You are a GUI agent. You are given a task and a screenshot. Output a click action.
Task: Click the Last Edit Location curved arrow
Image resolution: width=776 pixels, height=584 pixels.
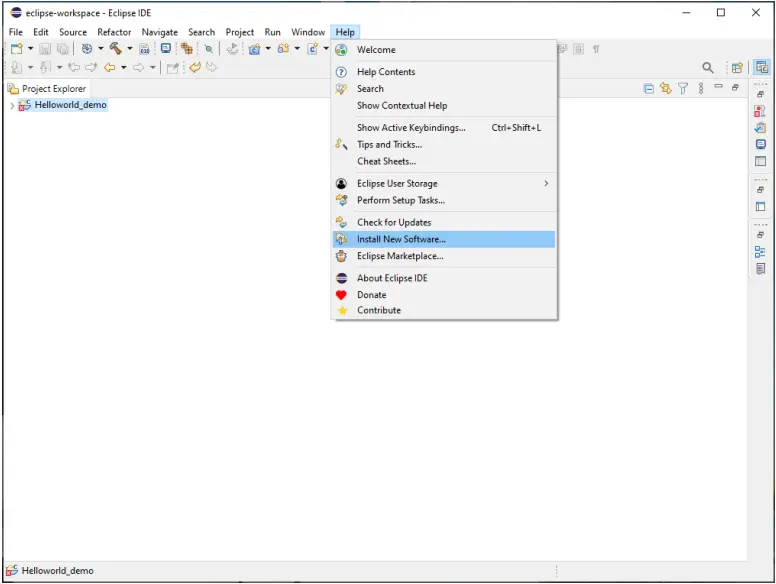click(x=195, y=67)
